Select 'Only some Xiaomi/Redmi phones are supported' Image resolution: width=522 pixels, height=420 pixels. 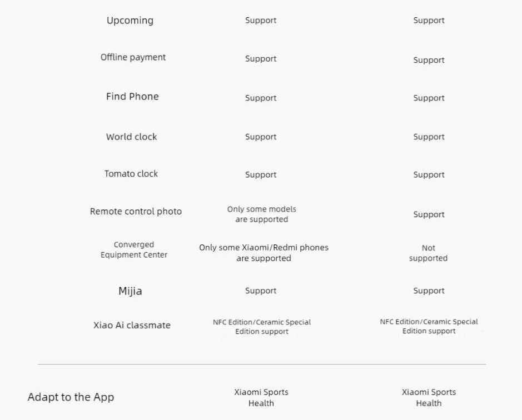(x=264, y=253)
